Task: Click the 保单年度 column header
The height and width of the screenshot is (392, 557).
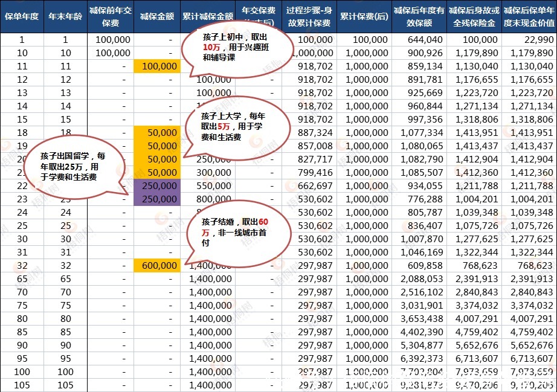Action: (x=22, y=16)
